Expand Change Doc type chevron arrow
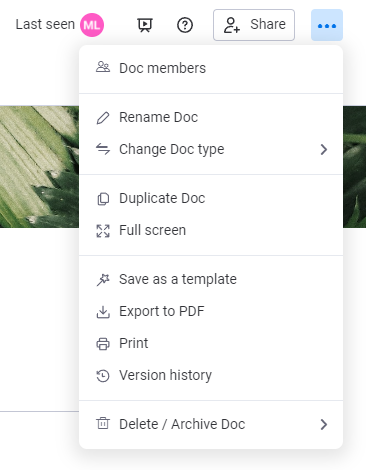Image resolution: width=366 pixels, height=470 pixels. tap(324, 150)
